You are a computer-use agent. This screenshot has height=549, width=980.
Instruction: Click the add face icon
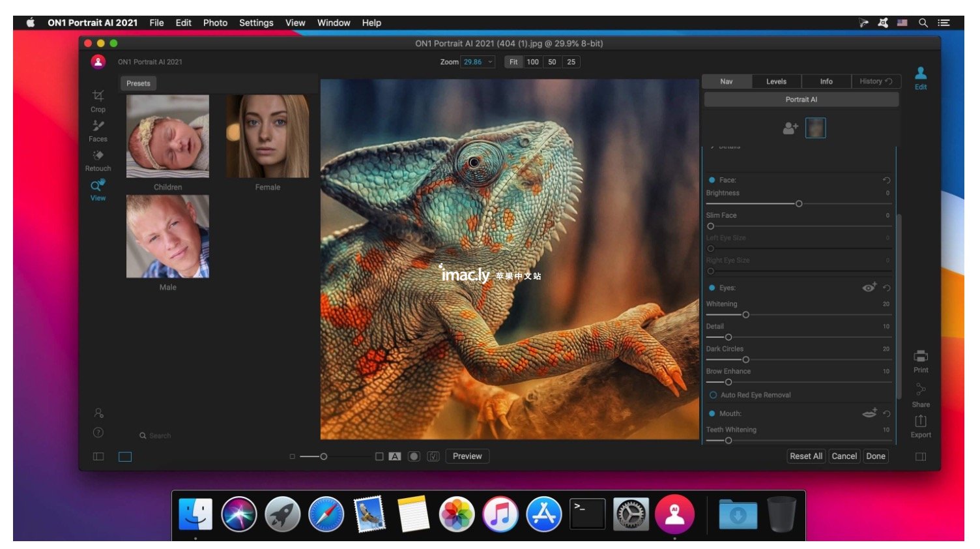pos(790,128)
